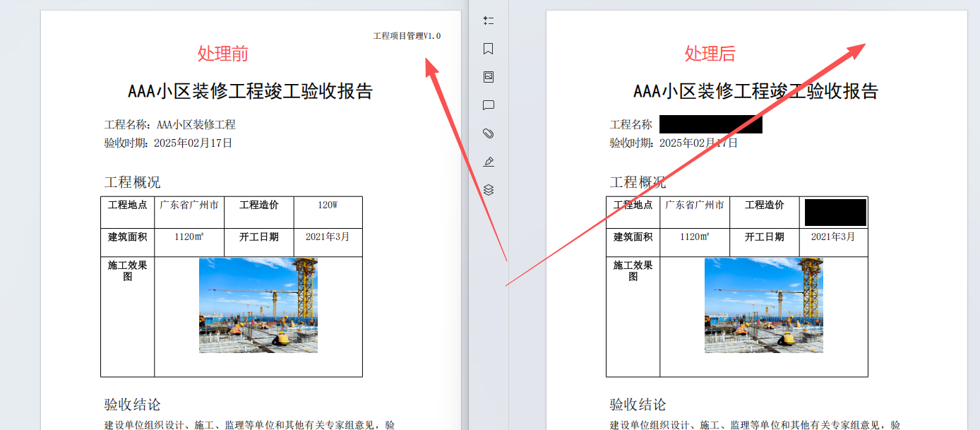Open the bookmarks panel
980x430 pixels.
point(488,49)
